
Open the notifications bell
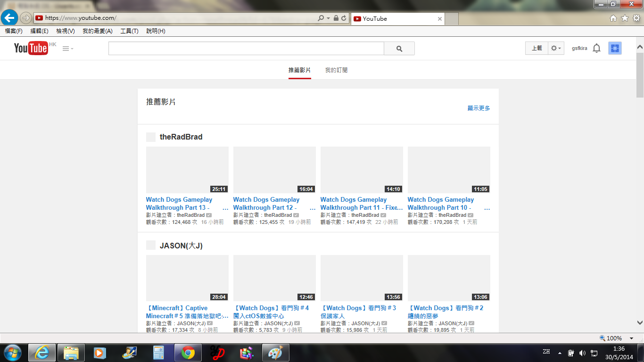tap(596, 48)
